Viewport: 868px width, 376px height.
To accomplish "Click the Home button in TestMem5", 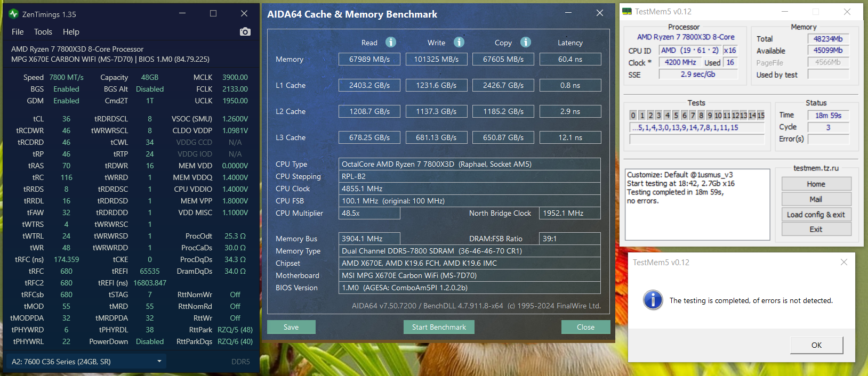I will [x=816, y=184].
